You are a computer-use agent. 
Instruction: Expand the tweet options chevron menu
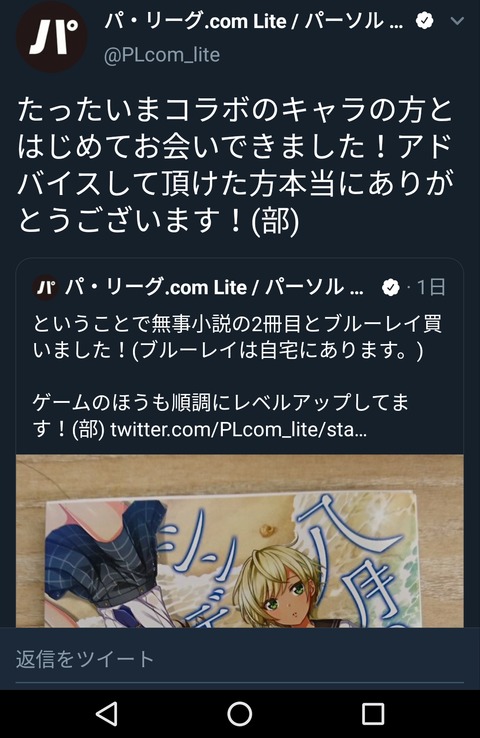pos(457,21)
